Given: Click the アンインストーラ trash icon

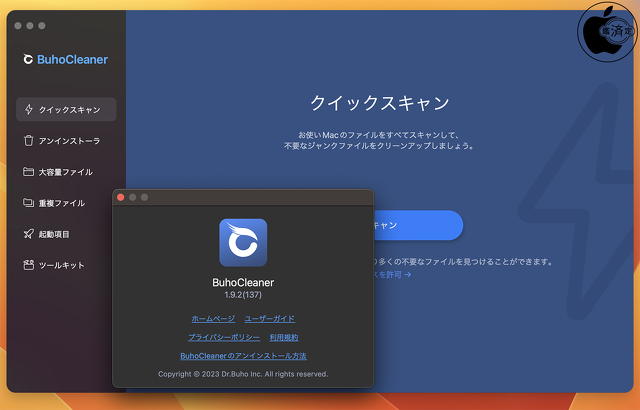Looking at the screenshot, I should point(29,141).
